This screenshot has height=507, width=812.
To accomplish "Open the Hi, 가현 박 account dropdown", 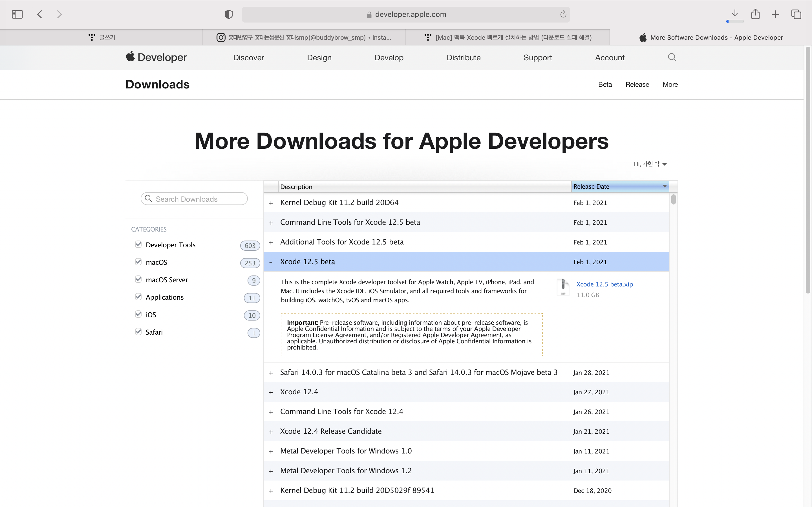I will [650, 164].
